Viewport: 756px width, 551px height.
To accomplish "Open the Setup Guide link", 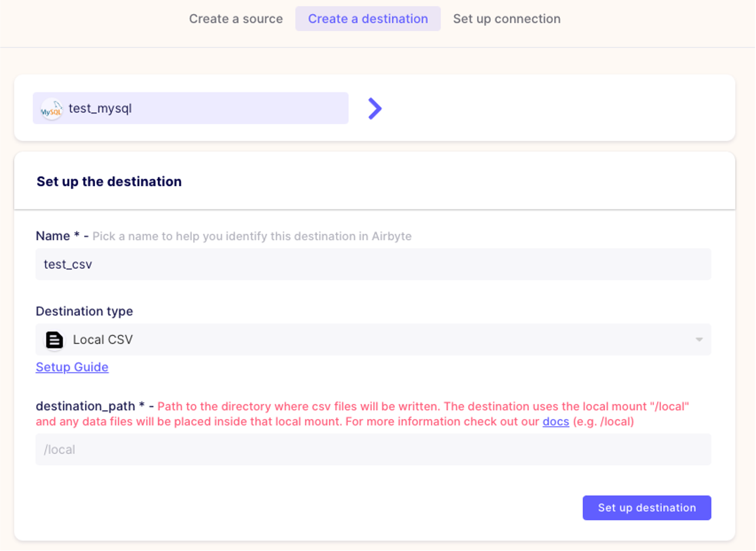I will click(72, 367).
